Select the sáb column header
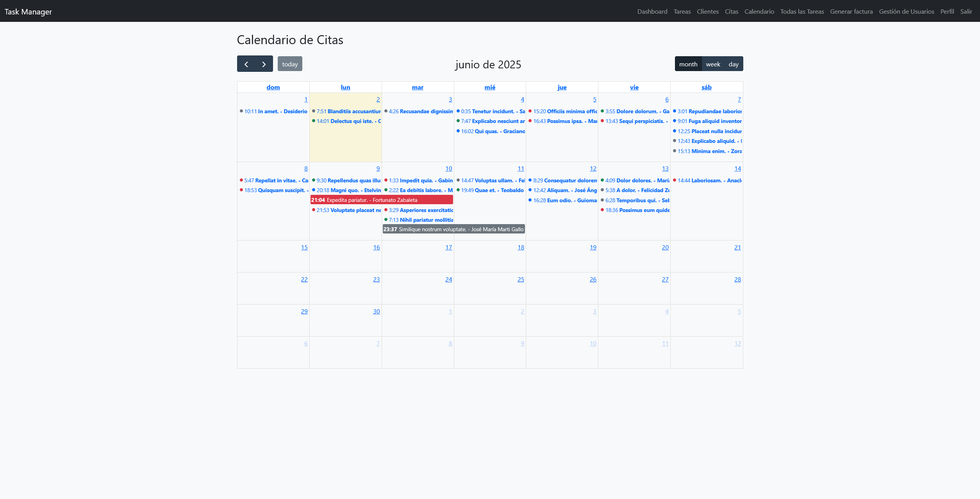Screen dimensions: 980x499 click(x=707, y=87)
